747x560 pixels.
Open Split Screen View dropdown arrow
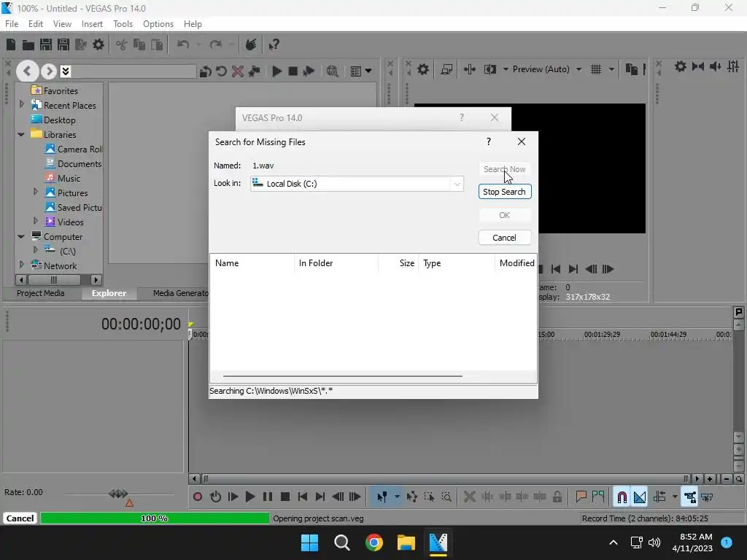pyautogui.click(x=506, y=69)
